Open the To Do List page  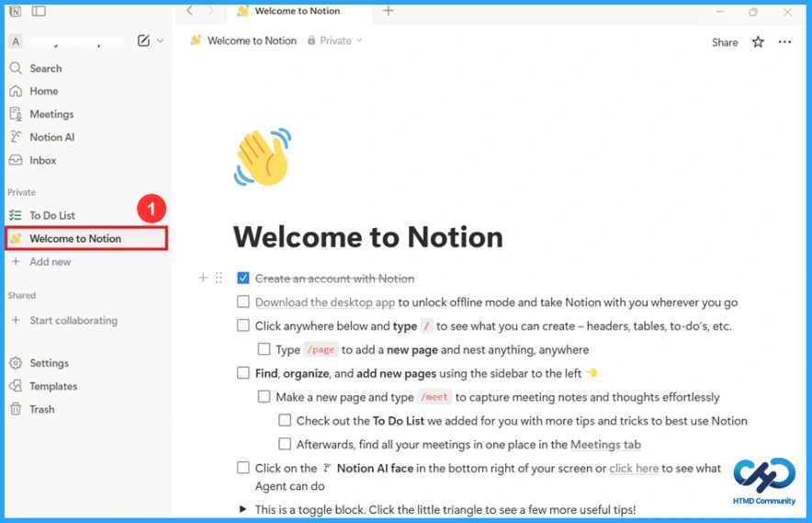[x=52, y=215]
